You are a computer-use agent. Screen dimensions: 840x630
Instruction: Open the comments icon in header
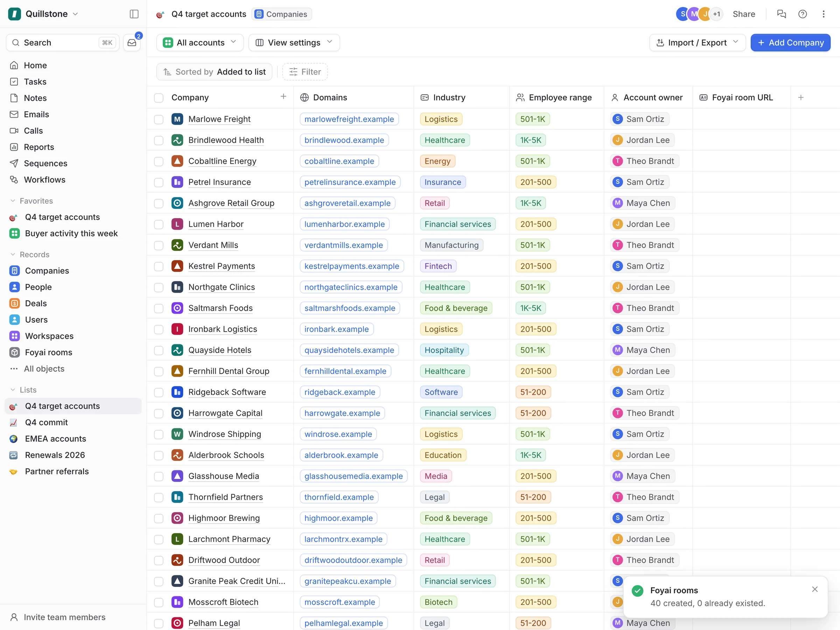(782, 14)
